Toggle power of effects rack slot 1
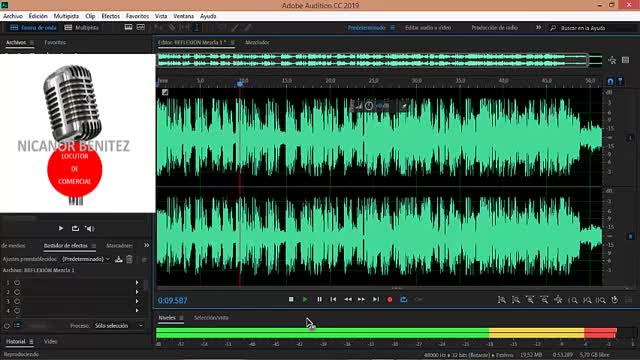 (x=17, y=282)
